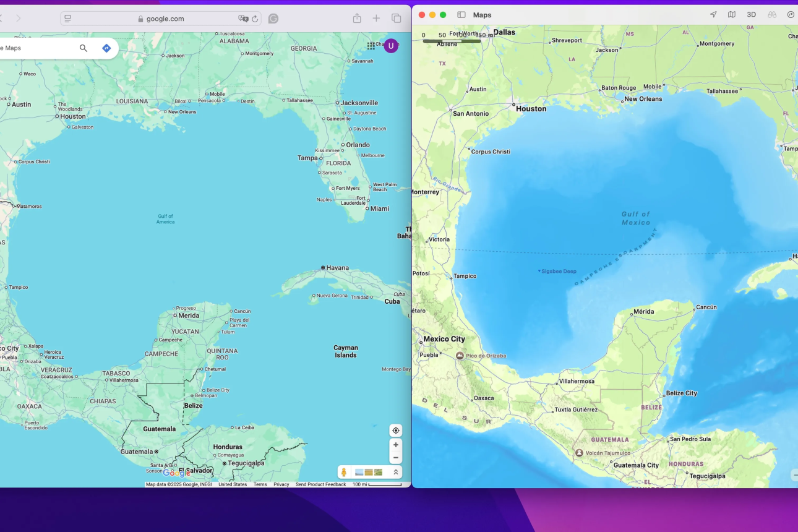Click Google Maps my-location target button
The height and width of the screenshot is (532, 798).
click(x=396, y=431)
